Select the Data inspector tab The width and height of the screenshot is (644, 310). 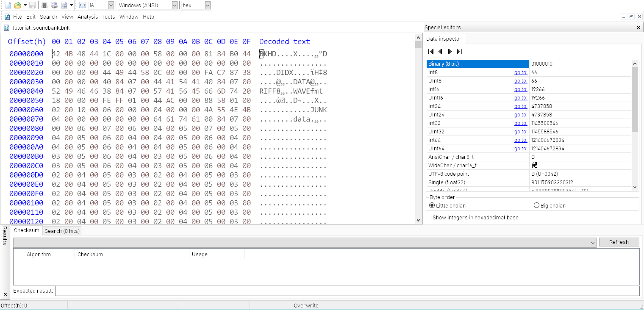[444, 39]
